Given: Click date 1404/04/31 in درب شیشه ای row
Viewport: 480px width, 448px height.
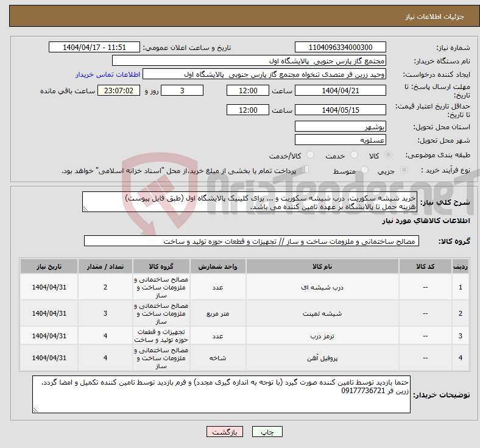Looking at the screenshot, I should pyautogui.click(x=49, y=287).
